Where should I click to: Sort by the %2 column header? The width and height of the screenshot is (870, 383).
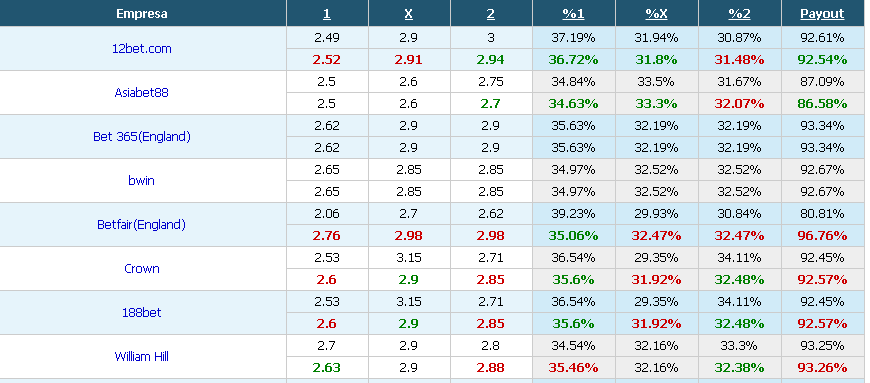(x=739, y=14)
